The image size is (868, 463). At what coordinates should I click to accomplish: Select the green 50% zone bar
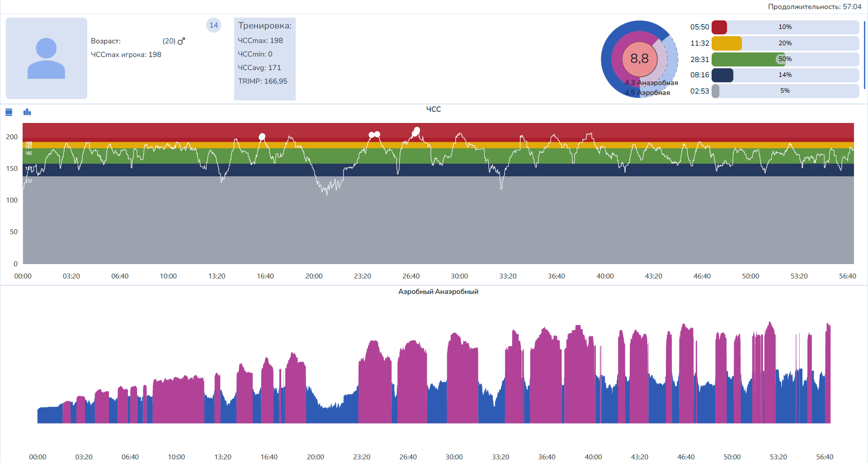tap(748, 59)
